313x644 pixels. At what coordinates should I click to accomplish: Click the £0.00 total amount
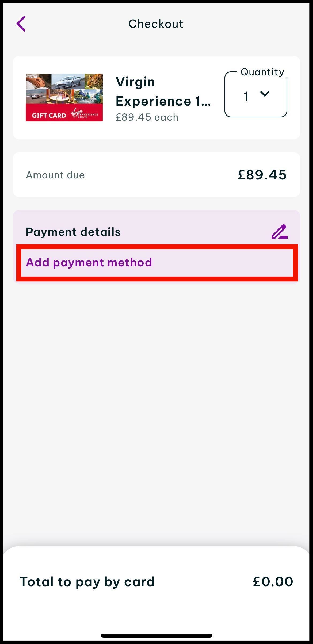pos(273,581)
